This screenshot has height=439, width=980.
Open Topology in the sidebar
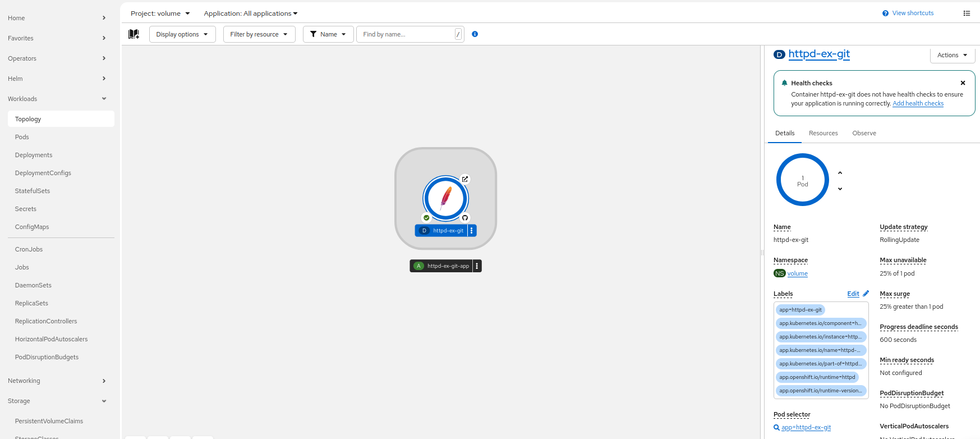[61, 119]
